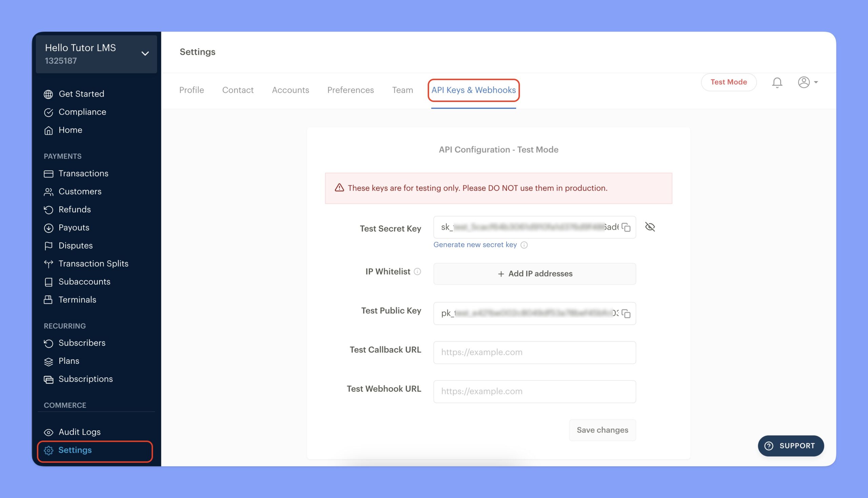Click the Payouts download-circle icon
The image size is (868, 498).
[48, 228]
